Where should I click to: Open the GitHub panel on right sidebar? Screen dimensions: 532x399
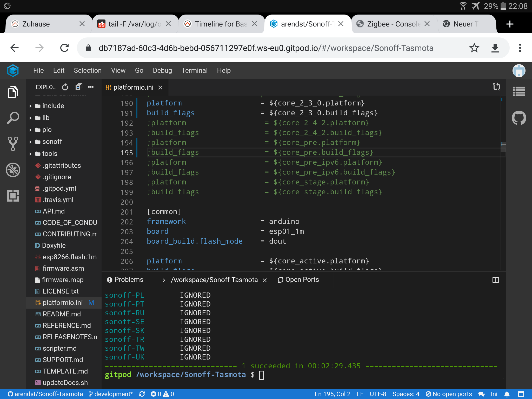pos(519,118)
